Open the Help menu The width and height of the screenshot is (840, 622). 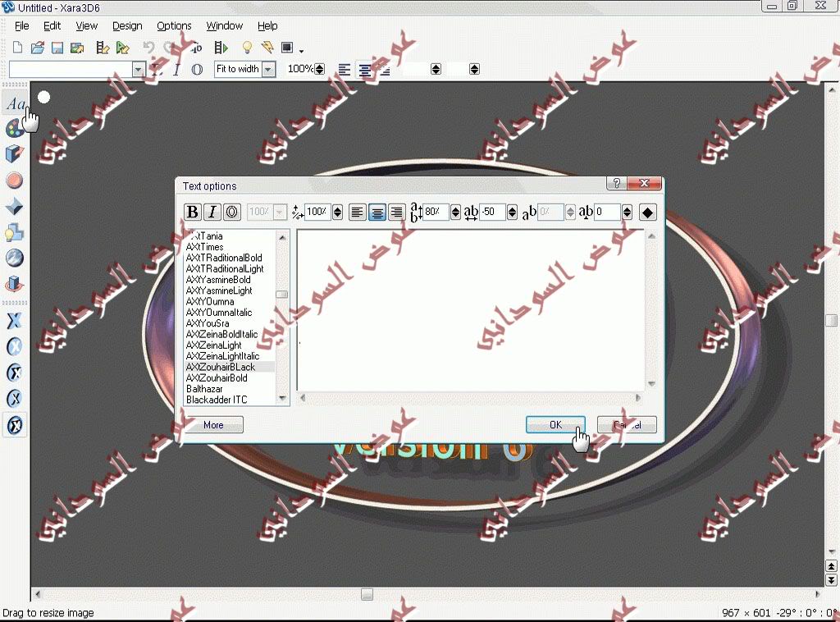click(267, 25)
